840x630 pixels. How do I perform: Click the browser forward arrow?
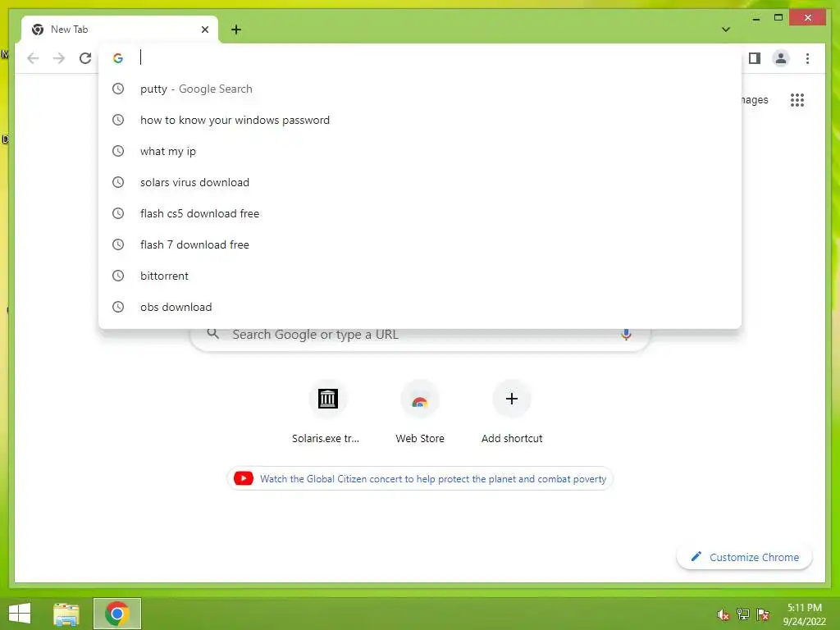click(59, 58)
